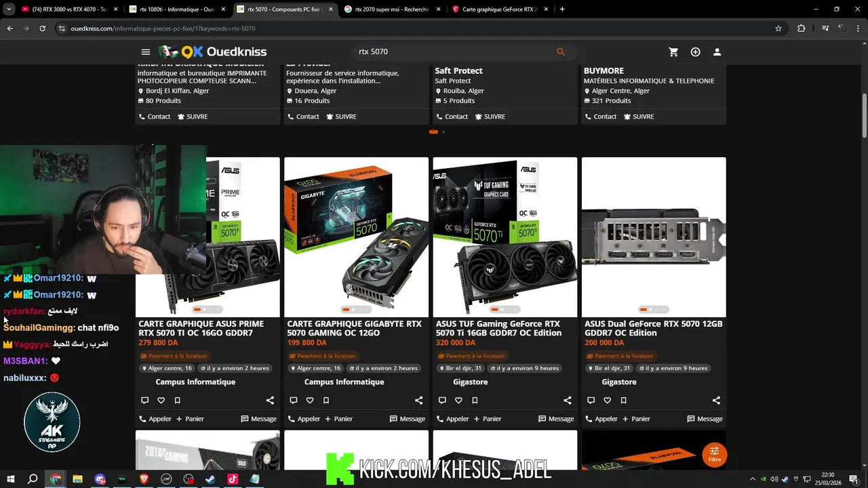Open the Saft Protect store name
The width and height of the screenshot is (868, 488).
coord(458,70)
